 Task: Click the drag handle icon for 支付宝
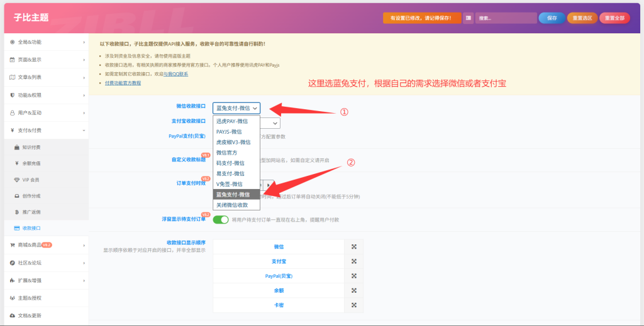pyautogui.click(x=354, y=261)
